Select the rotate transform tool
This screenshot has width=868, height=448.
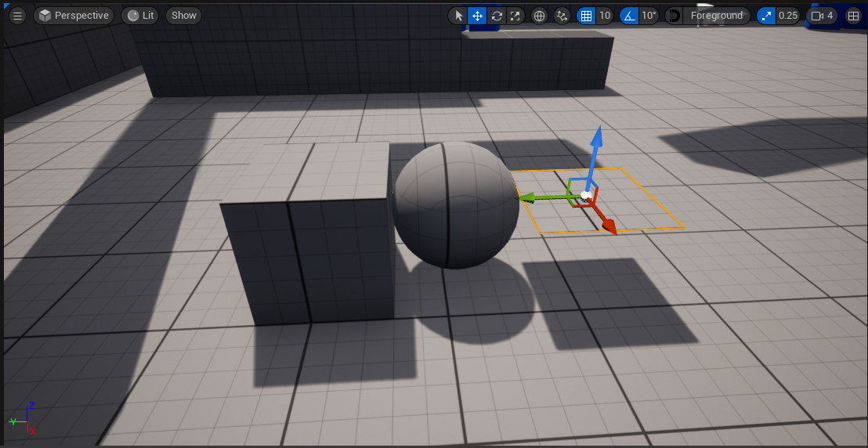[x=497, y=16]
